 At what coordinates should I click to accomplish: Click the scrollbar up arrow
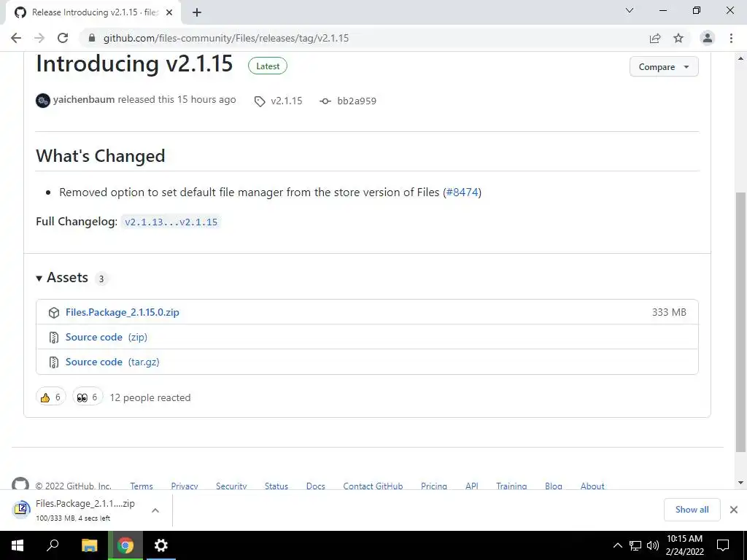740,58
